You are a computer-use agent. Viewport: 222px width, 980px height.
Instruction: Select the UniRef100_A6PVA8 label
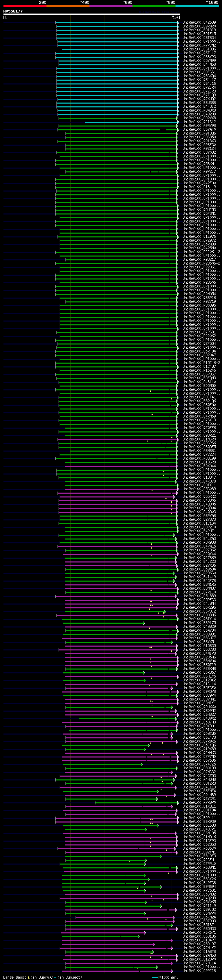click(x=199, y=516)
